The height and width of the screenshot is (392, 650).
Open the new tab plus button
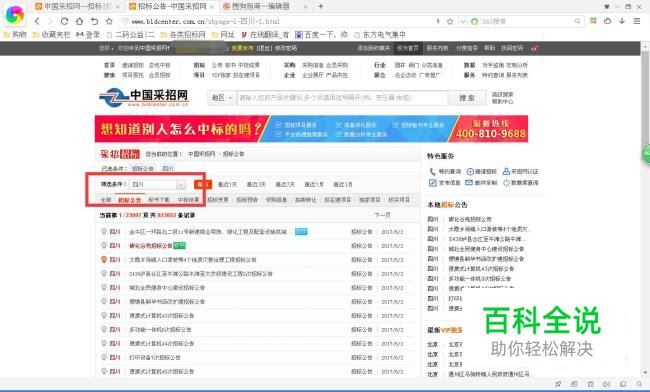click(x=320, y=6)
